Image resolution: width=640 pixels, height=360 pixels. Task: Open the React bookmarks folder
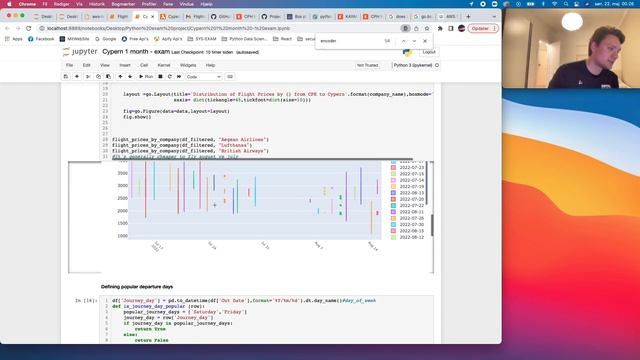pyautogui.click(x=282, y=39)
